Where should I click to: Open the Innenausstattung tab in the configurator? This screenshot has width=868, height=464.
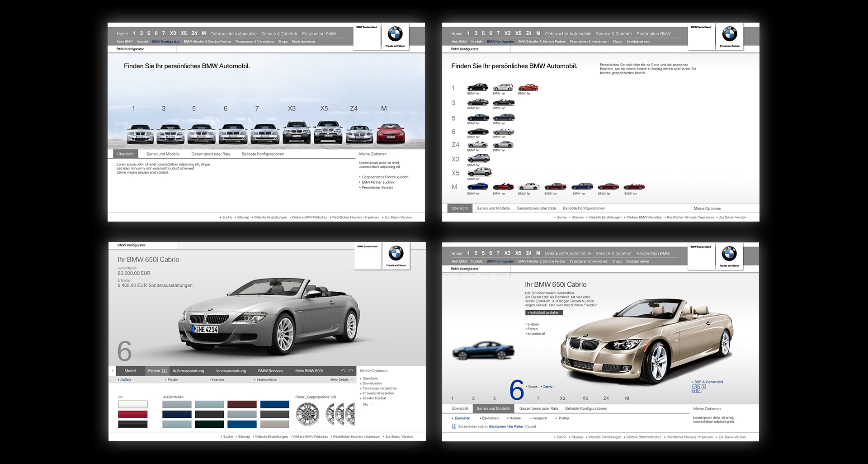pos(231,371)
